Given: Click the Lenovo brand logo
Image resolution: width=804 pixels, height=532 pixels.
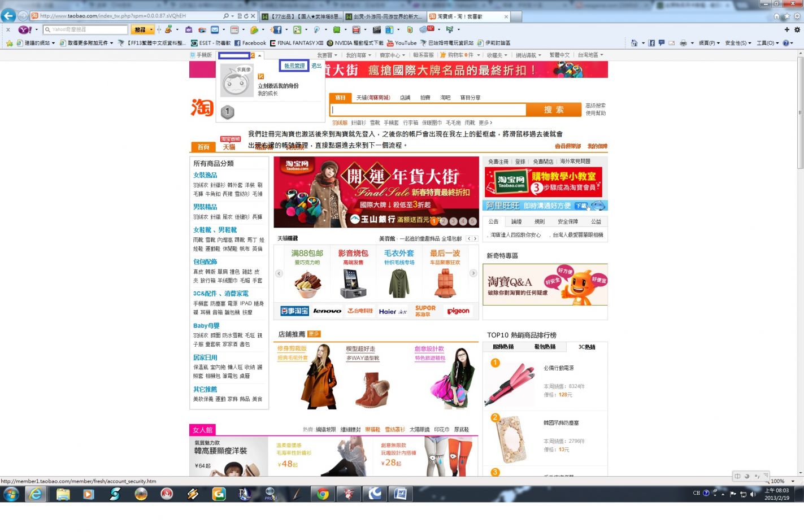Looking at the screenshot, I should tap(327, 311).
